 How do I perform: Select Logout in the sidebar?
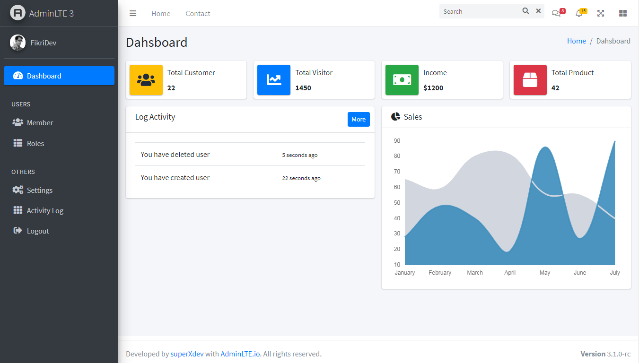pos(59,231)
